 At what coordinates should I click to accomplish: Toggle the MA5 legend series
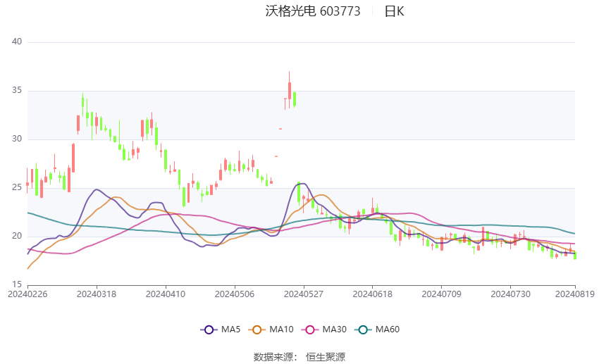(x=221, y=330)
